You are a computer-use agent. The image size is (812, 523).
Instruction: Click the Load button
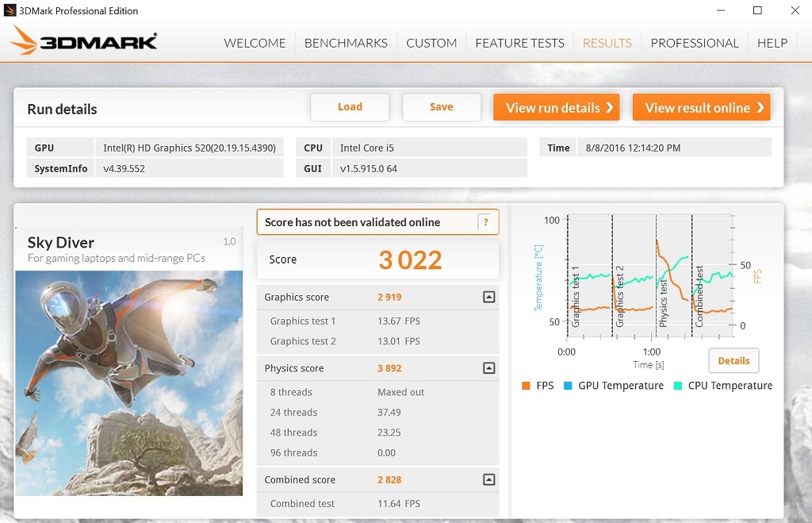[x=350, y=107]
